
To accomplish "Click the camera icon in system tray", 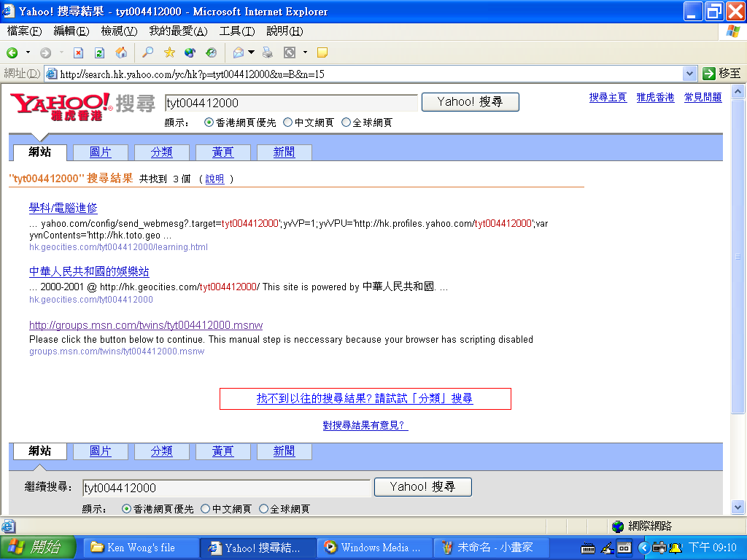I will (x=659, y=548).
